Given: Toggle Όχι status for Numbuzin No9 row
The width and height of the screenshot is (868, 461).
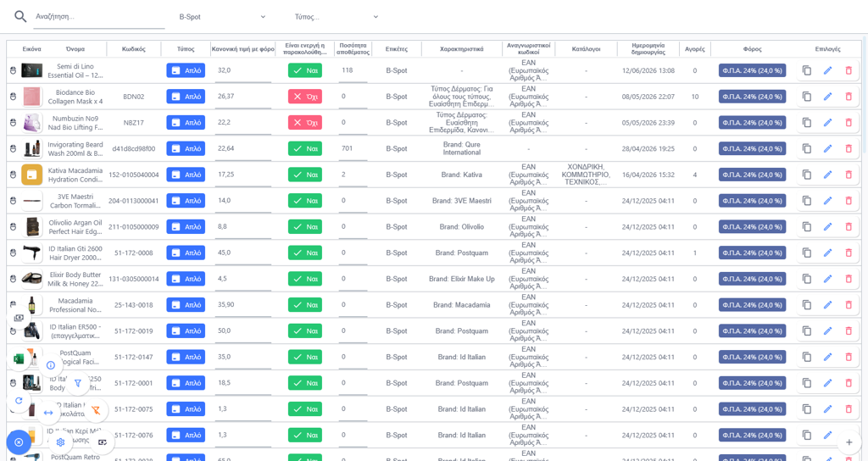Looking at the screenshot, I should coord(305,122).
